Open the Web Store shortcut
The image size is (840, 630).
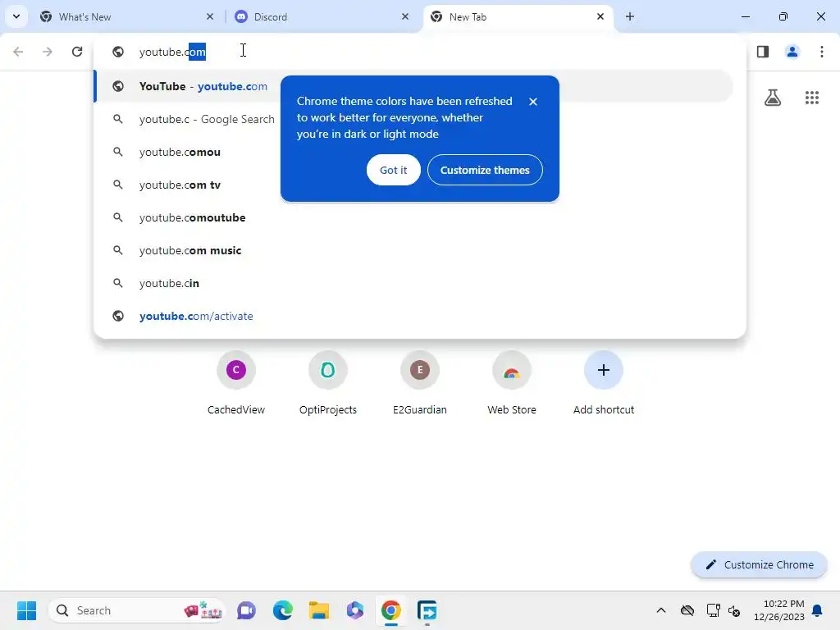(x=512, y=382)
